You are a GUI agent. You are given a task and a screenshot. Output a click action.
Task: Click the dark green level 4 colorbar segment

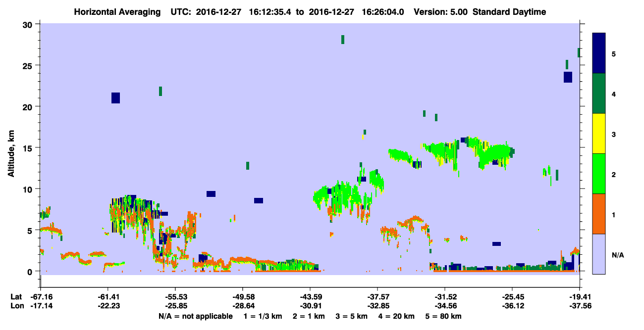(599, 94)
